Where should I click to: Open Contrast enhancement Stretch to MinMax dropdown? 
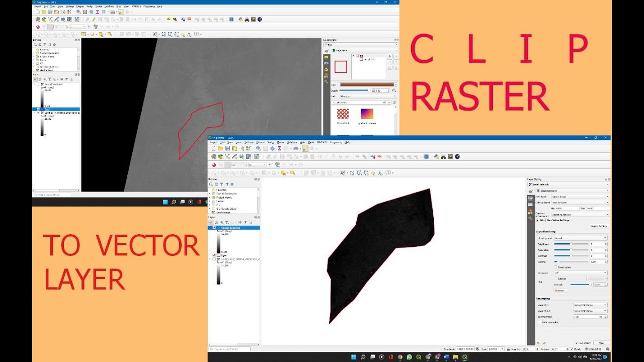[x=580, y=215]
